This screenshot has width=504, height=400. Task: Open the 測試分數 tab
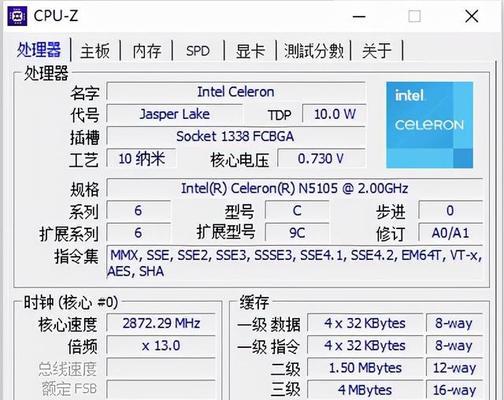(314, 51)
